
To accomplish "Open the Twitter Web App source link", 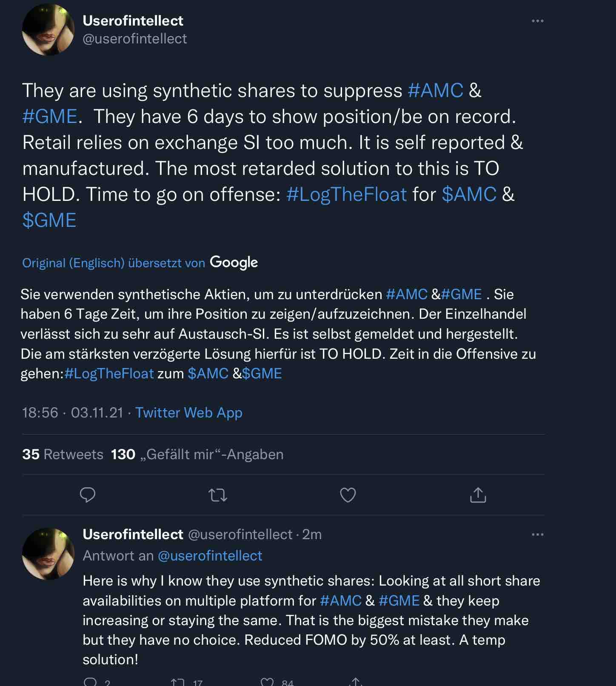I will coord(188,412).
